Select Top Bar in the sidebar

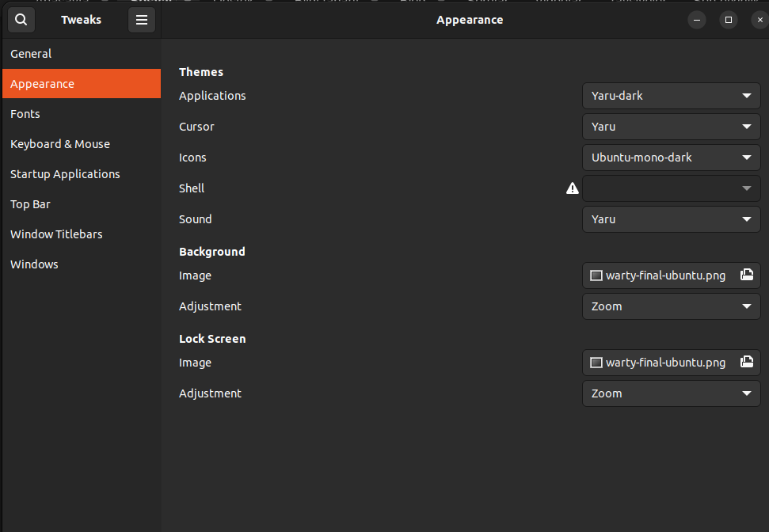pyautogui.click(x=30, y=204)
